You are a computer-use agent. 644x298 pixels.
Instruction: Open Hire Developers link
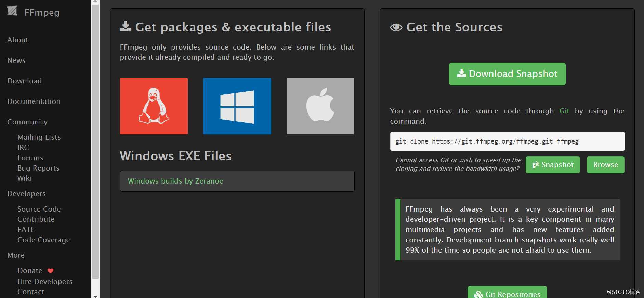coord(45,281)
